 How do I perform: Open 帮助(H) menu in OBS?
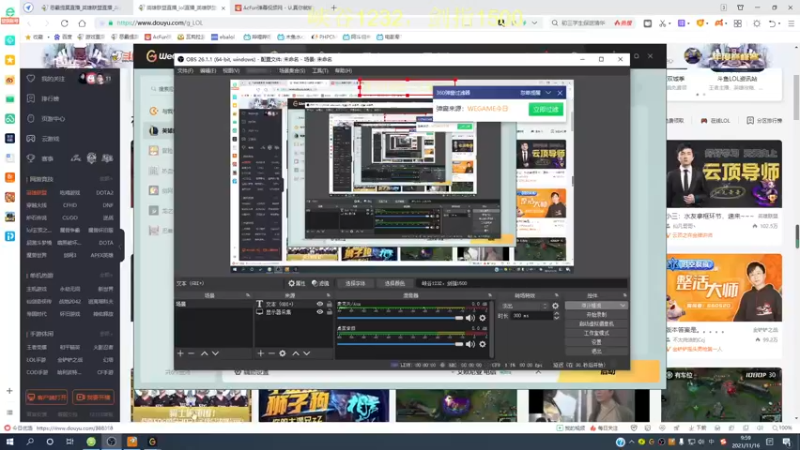click(x=343, y=71)
